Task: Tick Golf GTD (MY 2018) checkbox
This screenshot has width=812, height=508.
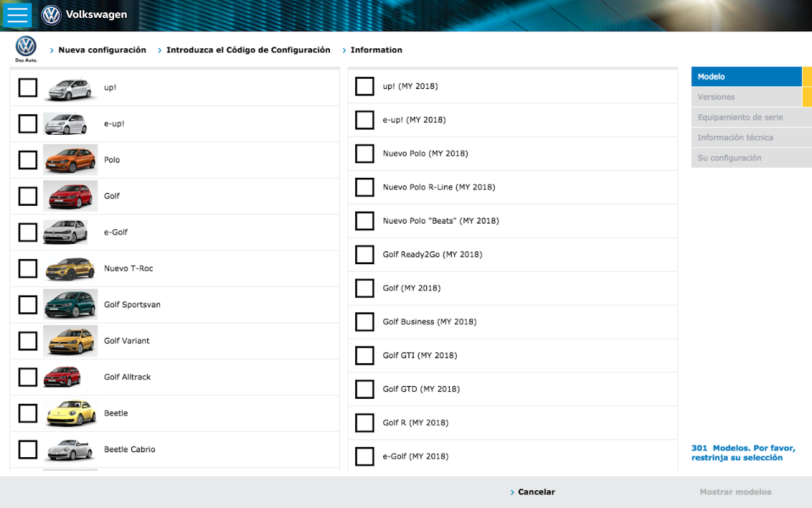Action: coord(365,389)
